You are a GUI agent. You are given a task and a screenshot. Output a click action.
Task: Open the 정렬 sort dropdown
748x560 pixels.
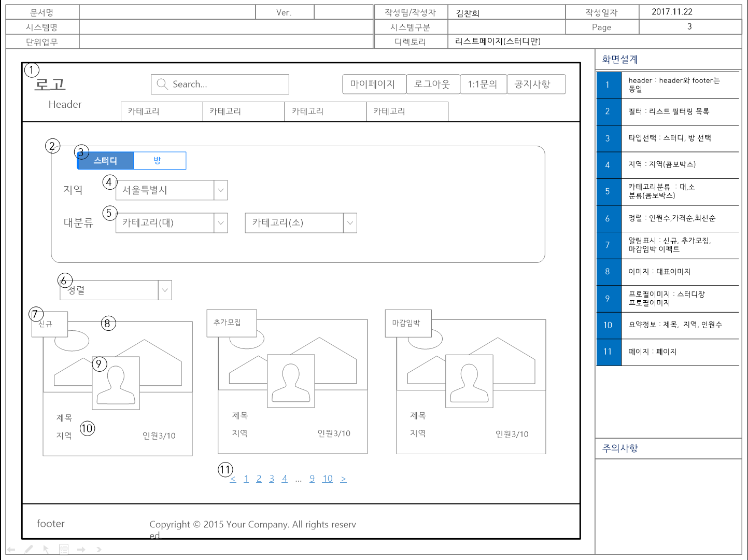(116, 290)
